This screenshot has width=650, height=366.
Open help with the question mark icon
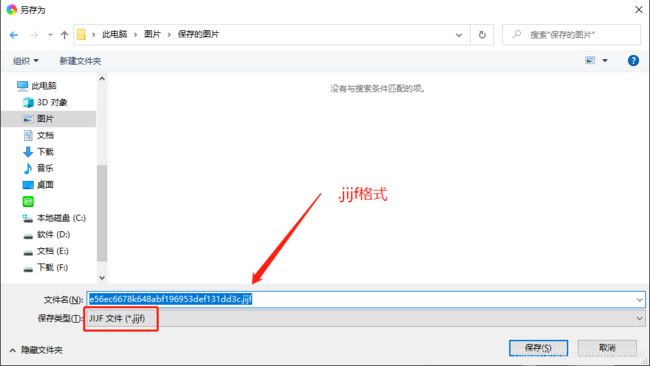pos(633,61)
